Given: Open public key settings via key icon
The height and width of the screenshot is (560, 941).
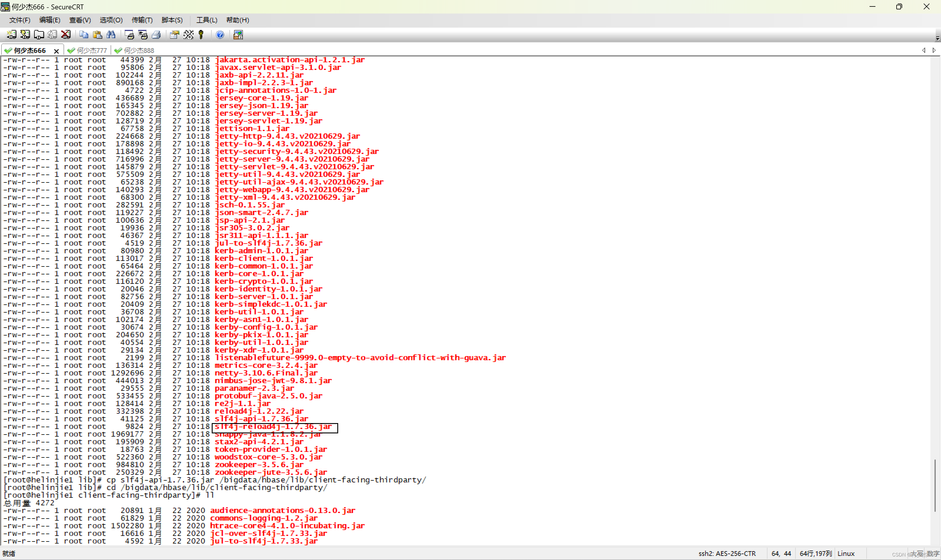Looking at the screenshot, I should [x=201, y=35].
